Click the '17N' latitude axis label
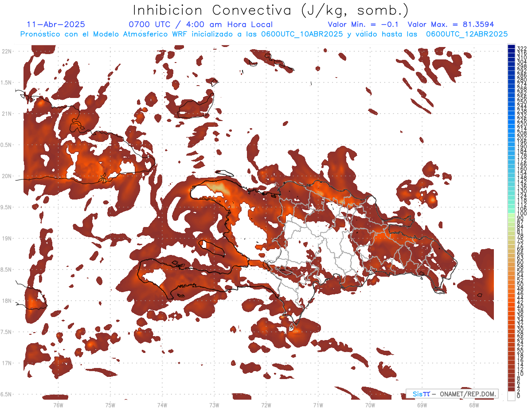The image size is (532, 411). (7, 363)
